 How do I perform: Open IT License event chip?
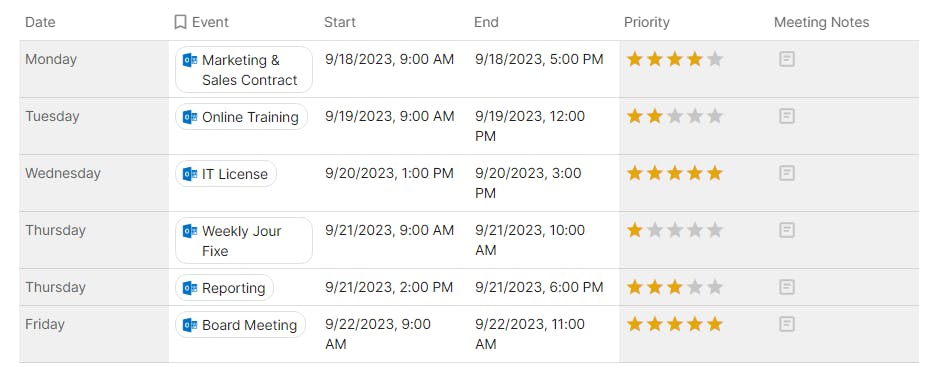point(226,174)
